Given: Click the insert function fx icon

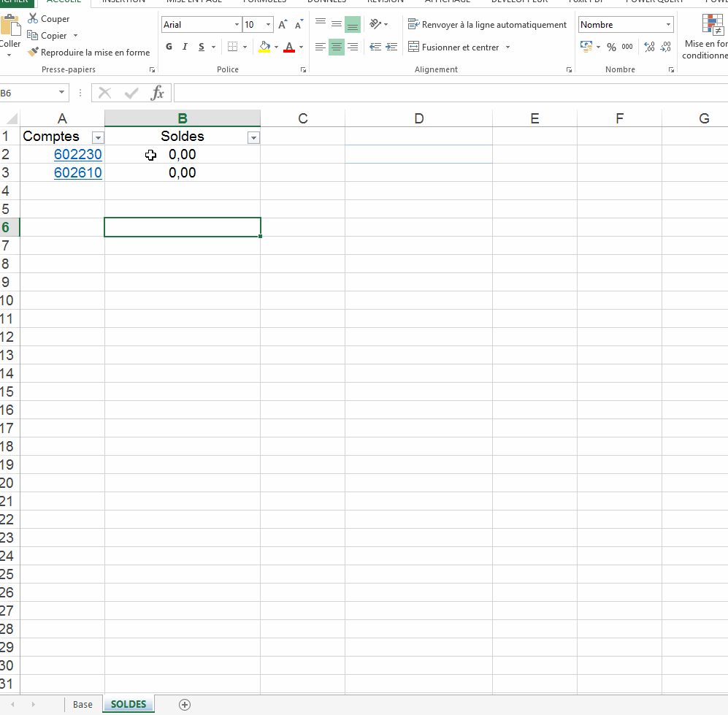Looking at the screenshot, I should click(157, 93).
